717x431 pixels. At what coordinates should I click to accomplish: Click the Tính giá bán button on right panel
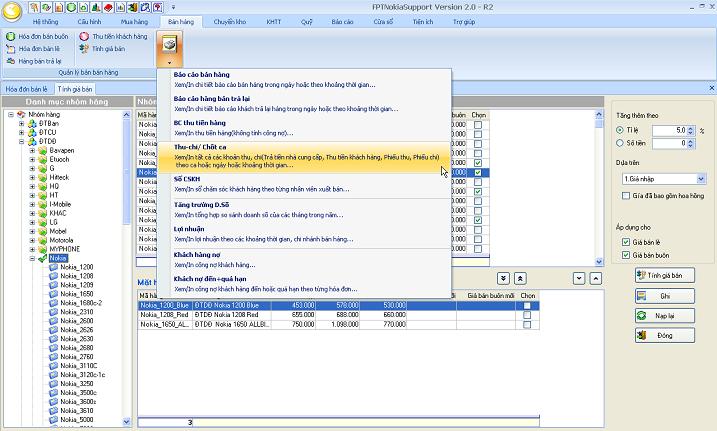(665, 275)
